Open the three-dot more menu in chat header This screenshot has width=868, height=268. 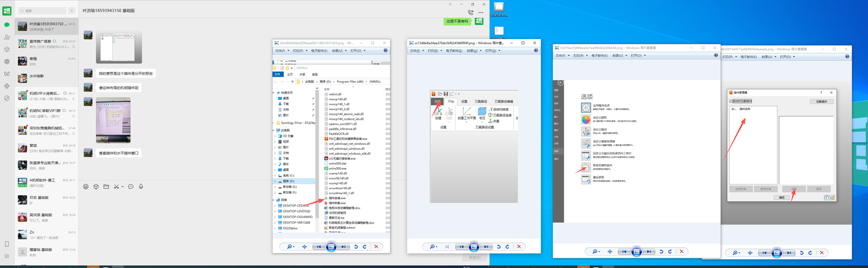(x=481, y=12)
